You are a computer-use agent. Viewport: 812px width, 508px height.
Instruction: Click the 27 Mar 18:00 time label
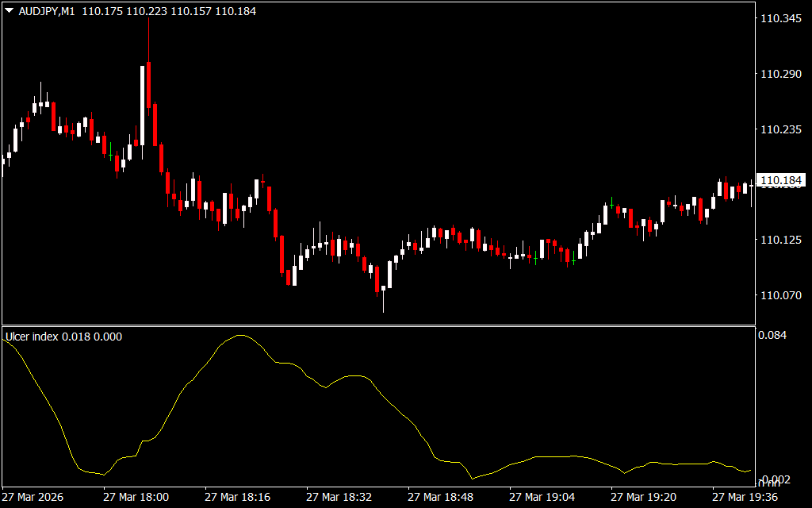pyautogui.click(x=136, y=497)
